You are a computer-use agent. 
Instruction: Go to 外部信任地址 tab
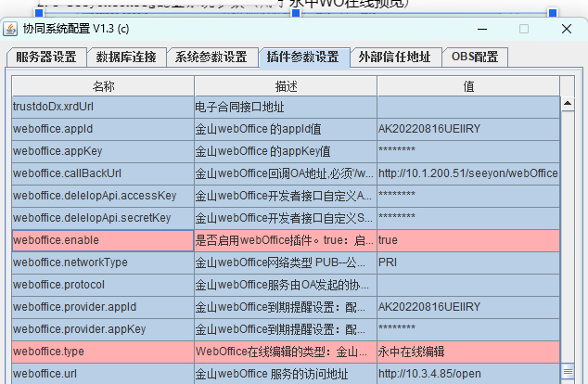(395, 57)
